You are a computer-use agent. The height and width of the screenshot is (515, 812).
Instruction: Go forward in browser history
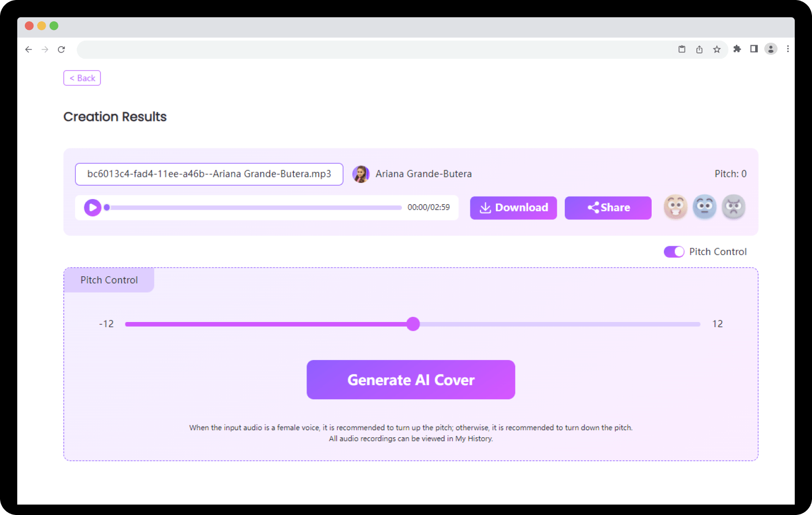(x=45, y=49)
